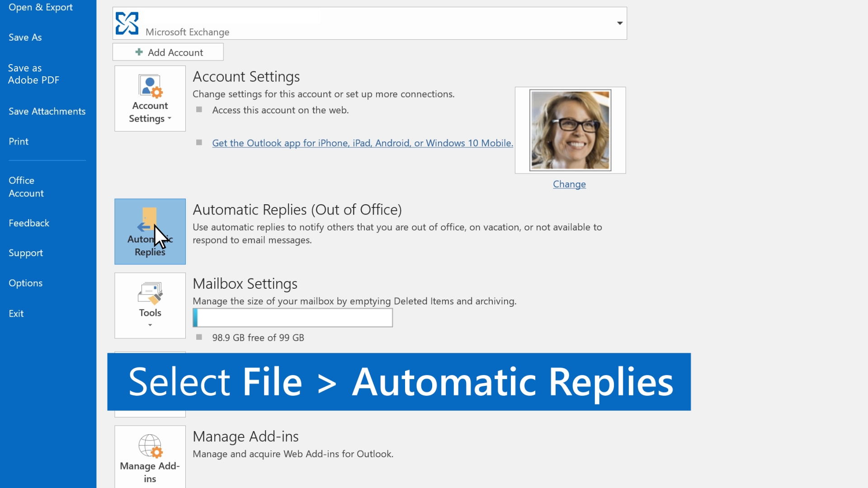868x488 pixels.
Task: Click the Account Settings heading text
Action: click(246, 77)
